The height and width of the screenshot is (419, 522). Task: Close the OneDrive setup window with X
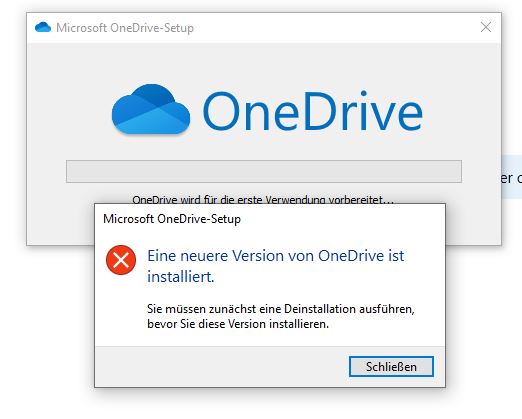tap(486, 27)
